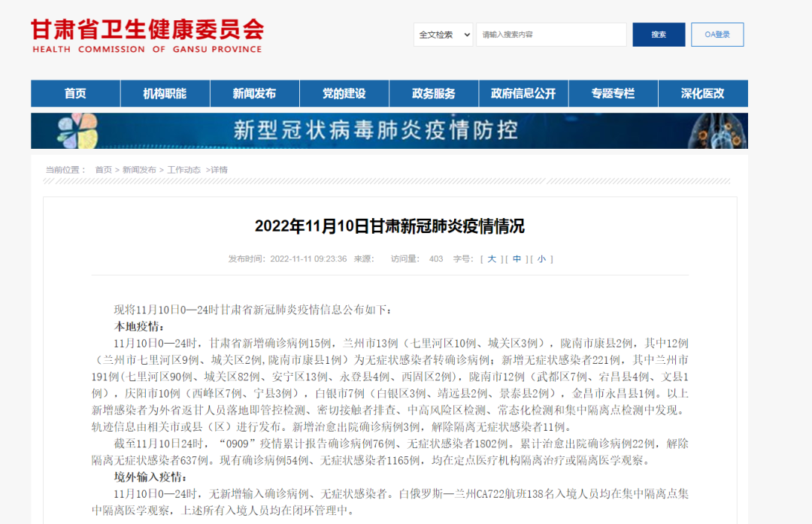Open the 党的建设 navigation item
Image resolution: width=812 pixels, height=524 pixels.
344,94
